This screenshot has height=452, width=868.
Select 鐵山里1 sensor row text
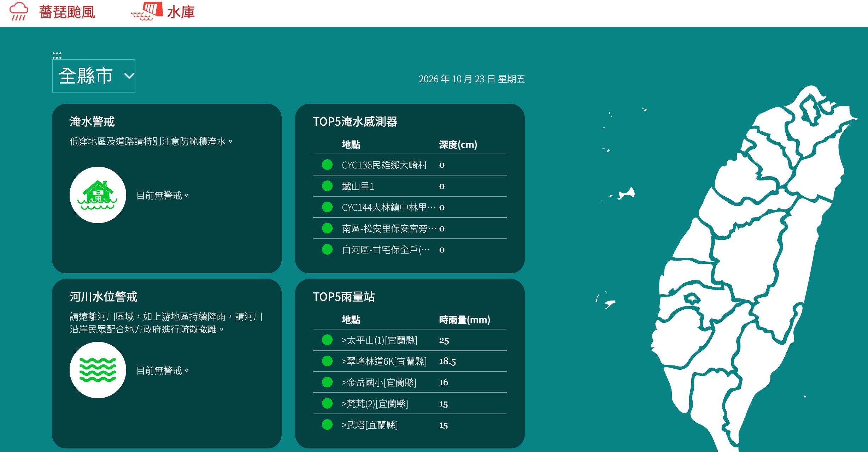358,186
